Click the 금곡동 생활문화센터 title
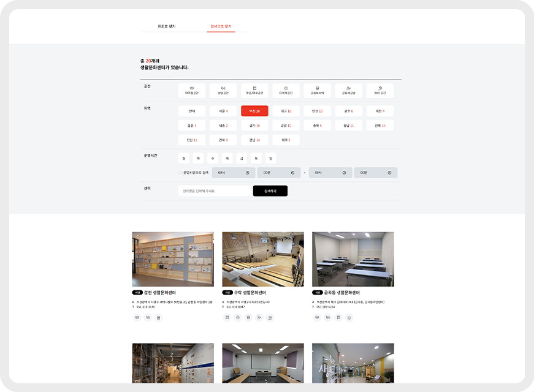This screenshot has width=534, height=392. coord(341,293)
